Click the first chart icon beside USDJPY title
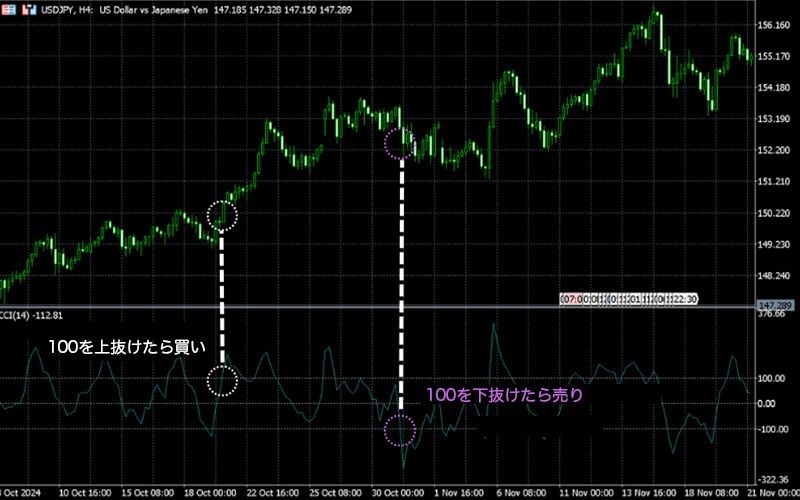The width and height of the screenshot is (800, 500). point(9,9)
